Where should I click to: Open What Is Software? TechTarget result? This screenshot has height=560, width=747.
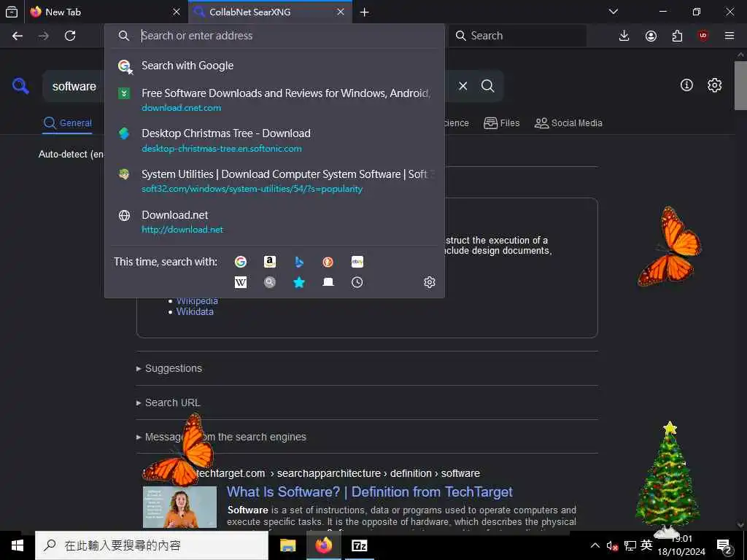369,492
